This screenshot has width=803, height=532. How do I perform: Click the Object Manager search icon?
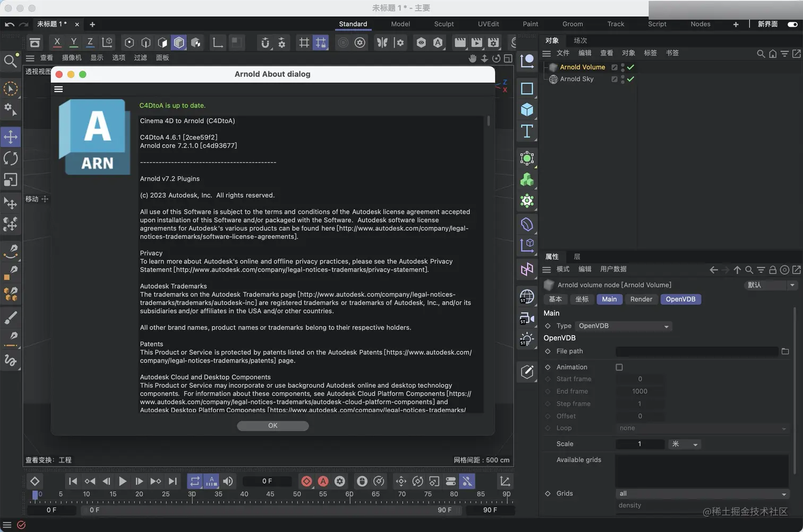(x=761, y=54)
